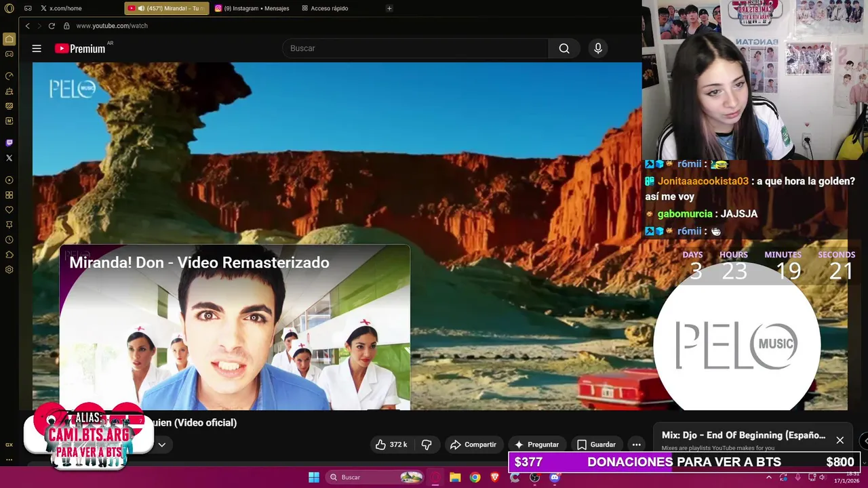Open sidebar extensions cube icon
Image resolution: width=868 pixels, height=488 pixels.
pyautogui.click(x=9, y=255)
